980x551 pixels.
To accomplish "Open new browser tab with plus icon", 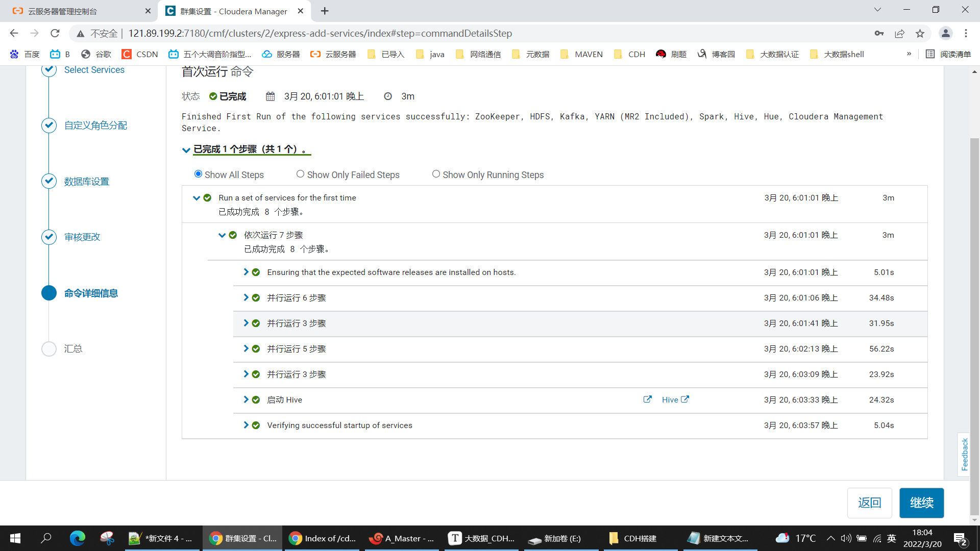I will (325, 11).
